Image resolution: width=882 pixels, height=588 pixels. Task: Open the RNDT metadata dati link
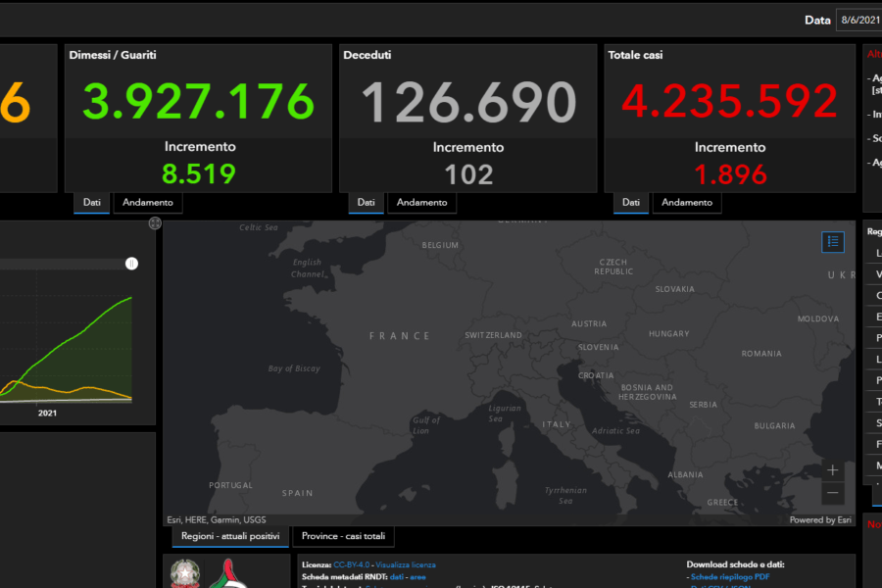pos(397,577)
